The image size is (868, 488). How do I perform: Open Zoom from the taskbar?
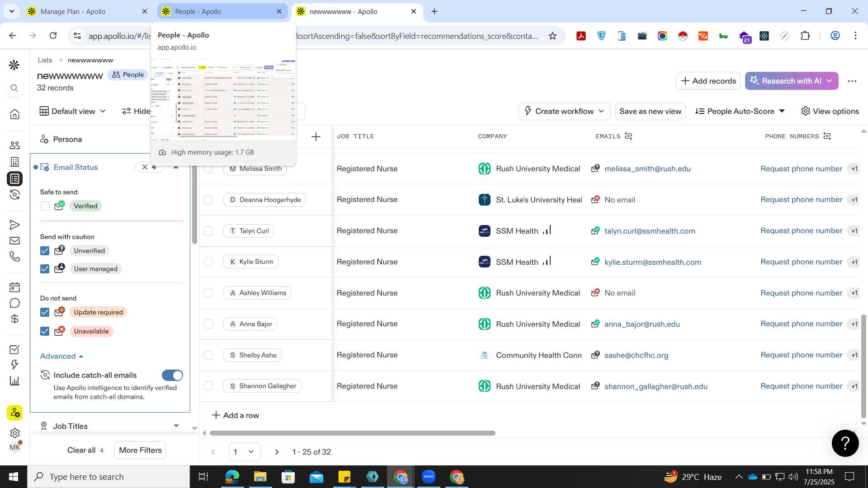pyautogui.click(x=428, y=477)
